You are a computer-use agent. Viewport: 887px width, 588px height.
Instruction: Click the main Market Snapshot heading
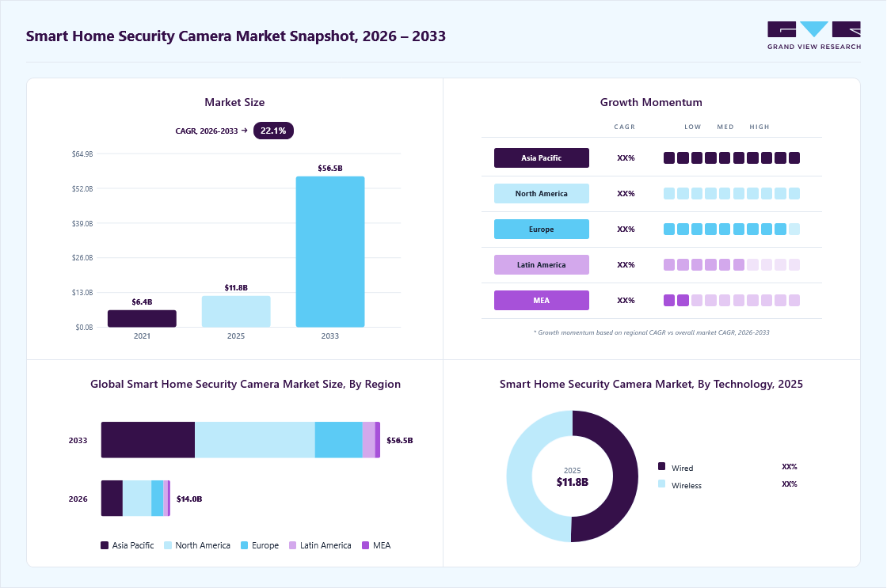coord(236,36)
